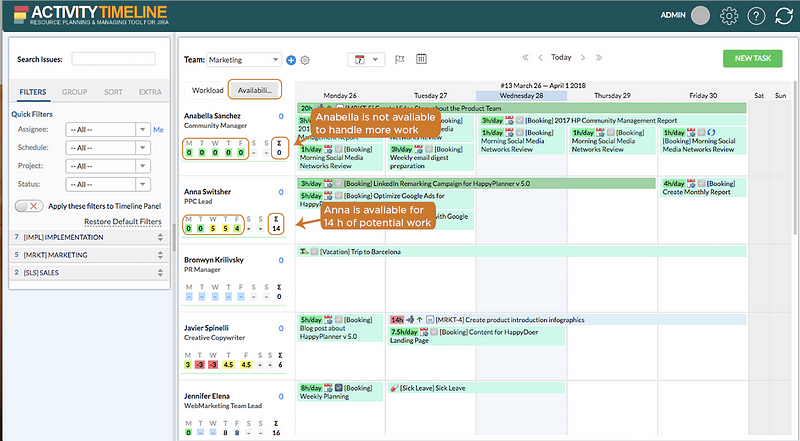This screenshot has width=800, height=441.
Task: Check the box on MRKT-4 infographics task
Action: 430,320
